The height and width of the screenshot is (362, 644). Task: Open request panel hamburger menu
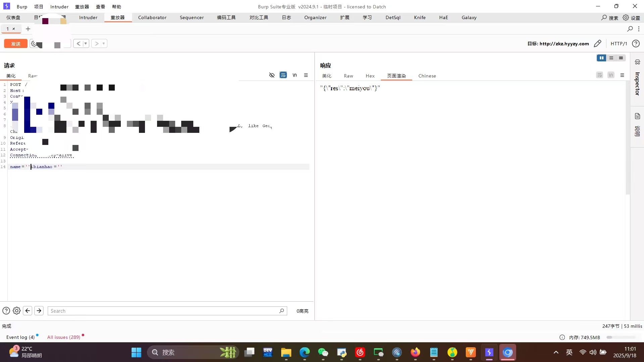pyautogui.click(x=306, y=75)
